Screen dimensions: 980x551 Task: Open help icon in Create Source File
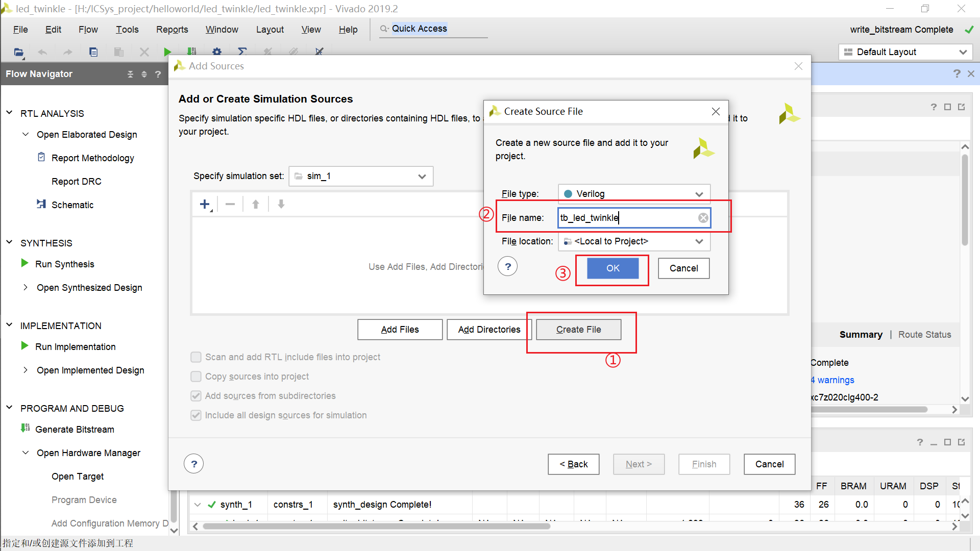pos(507,266)
